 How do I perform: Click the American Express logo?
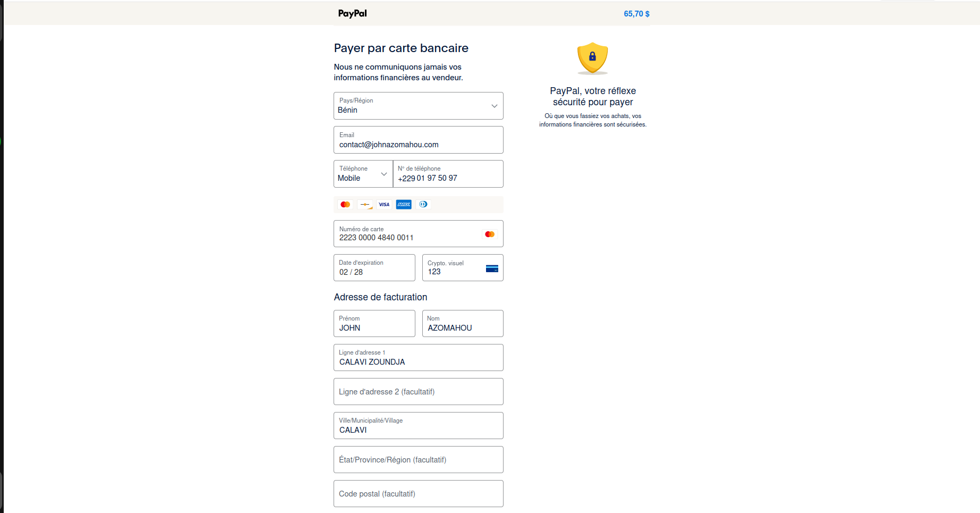coord(404,205)
